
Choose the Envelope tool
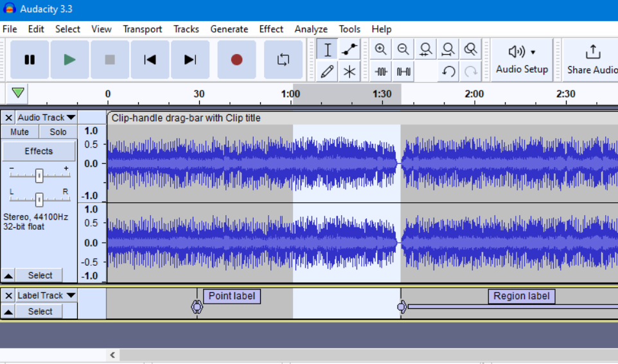coord(349,49)
